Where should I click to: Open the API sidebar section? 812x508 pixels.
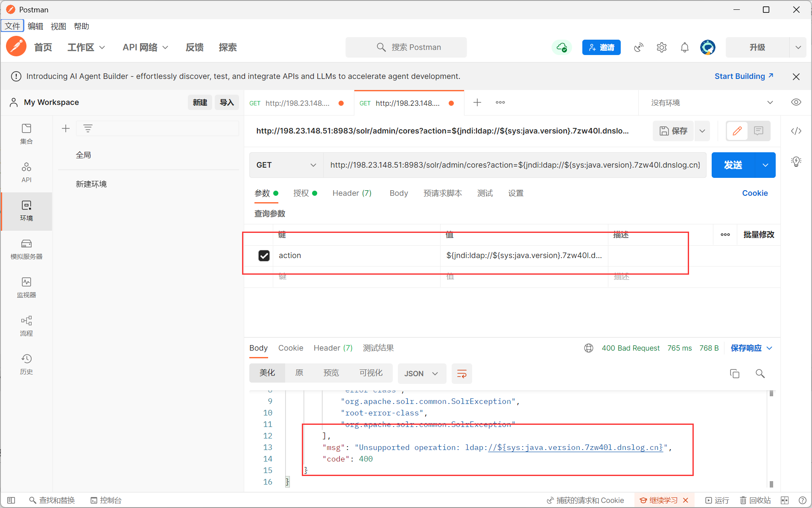click(x=26, y=172)
